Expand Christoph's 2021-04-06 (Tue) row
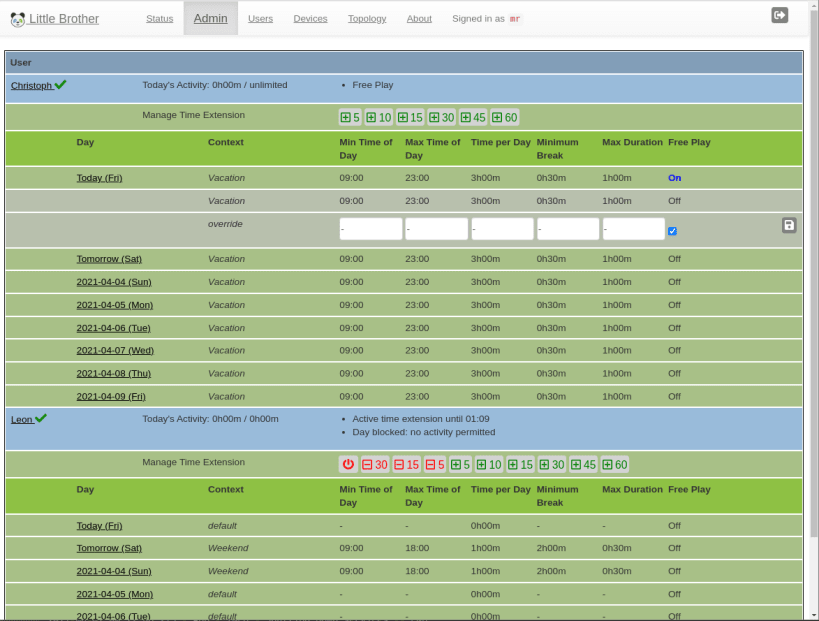 [x=113, y=328]
